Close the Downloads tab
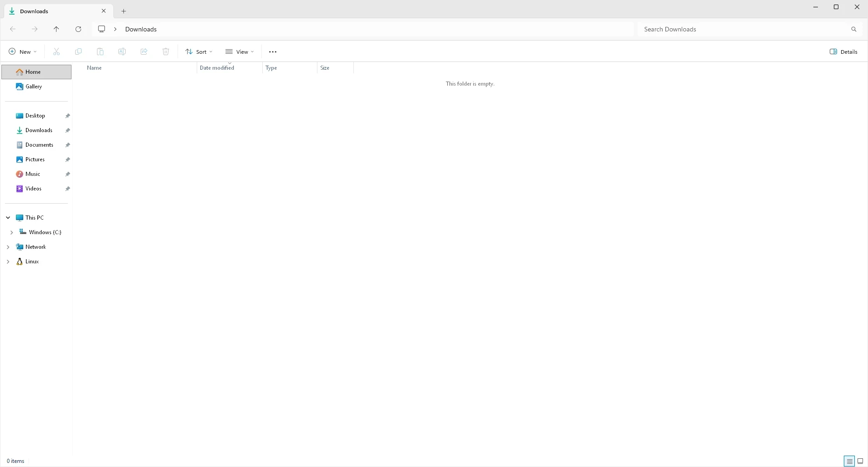The width and height of the screenshot is (868, 467). tap(103, 11)
